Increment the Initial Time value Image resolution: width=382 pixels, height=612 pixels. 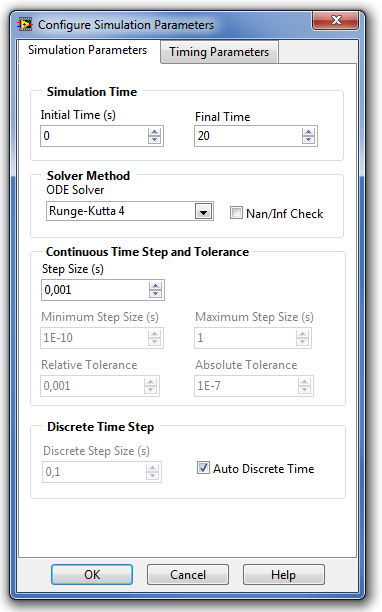click(x=155, y=132)
